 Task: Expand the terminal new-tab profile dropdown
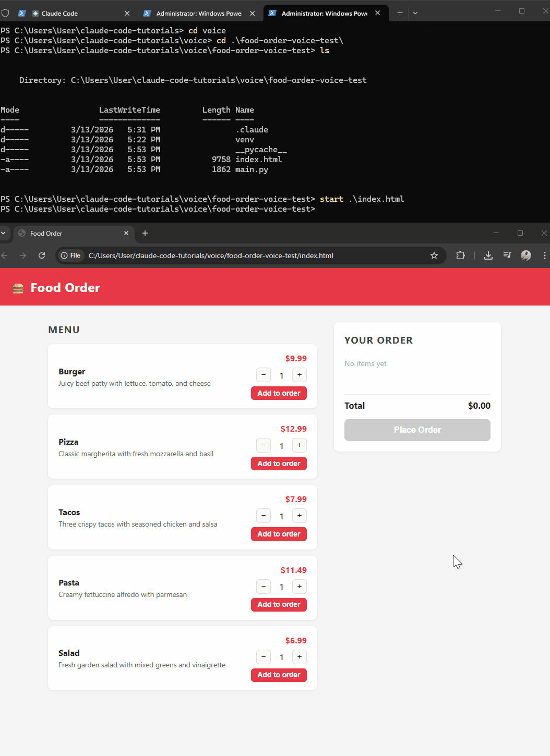click(x=415, y=13)
